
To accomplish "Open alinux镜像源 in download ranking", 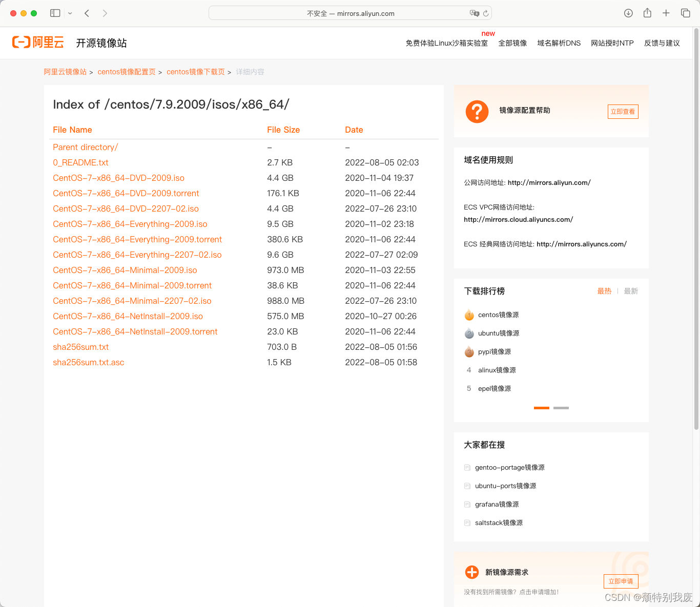I will (497, 370).
